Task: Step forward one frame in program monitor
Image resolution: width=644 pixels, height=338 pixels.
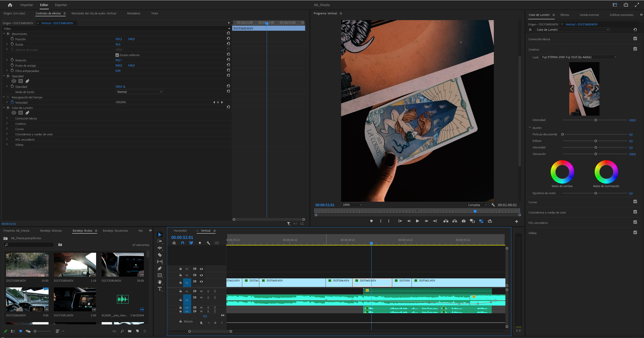Action: pyautogui.click(x=426, y=221)
